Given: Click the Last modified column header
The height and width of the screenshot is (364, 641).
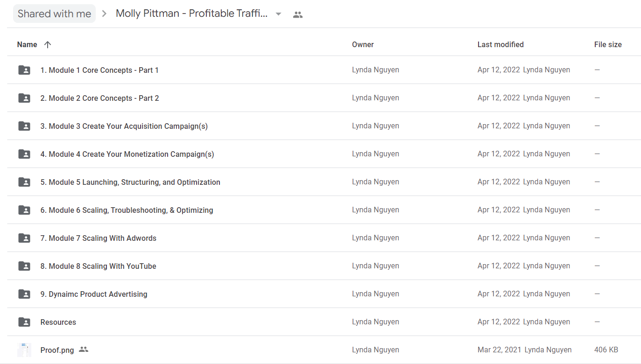Looking at the screenshot, I should point(500,45).
